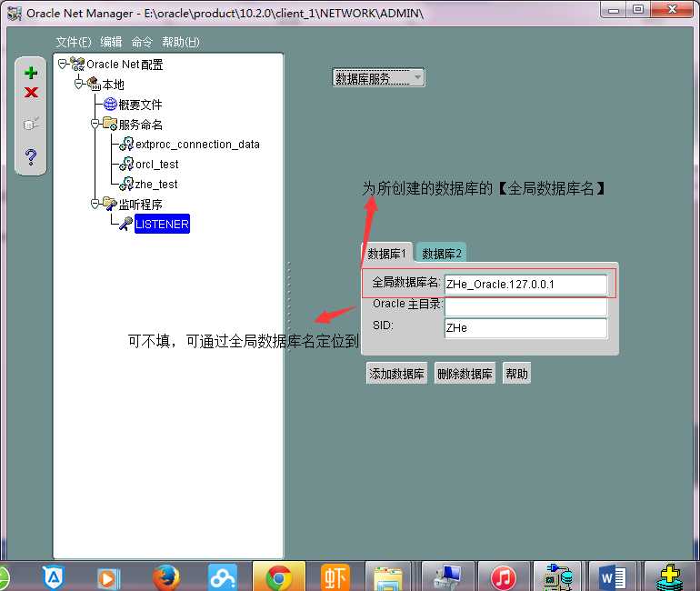Click the 本地 node icon
This screenshot has width=700, height=591.
point(94,84)
